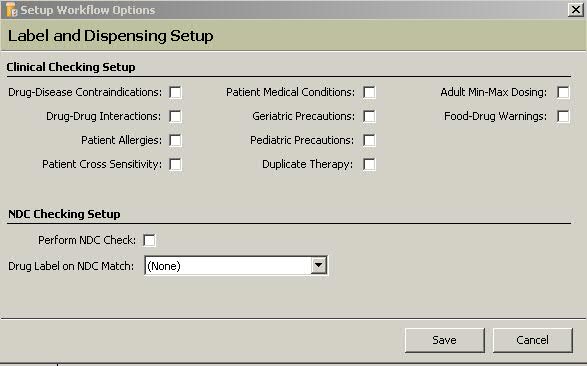Image resolution: width=587 pixels, height=366 pixels.
Task: Toggle the Perform NDC Check box
Action: (x=149, y=240)
